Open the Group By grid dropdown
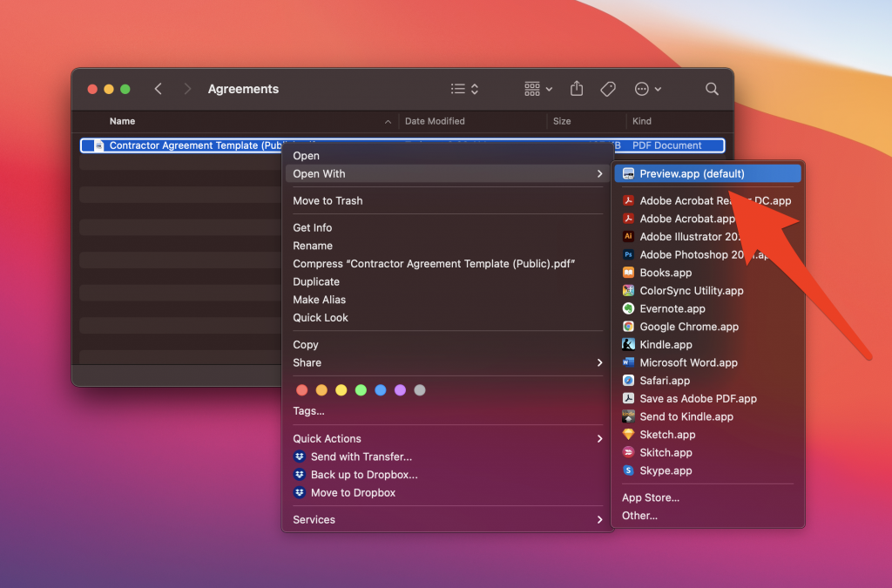Image resolution: width=892 pixels, height=588 pixels. [538, 89]
